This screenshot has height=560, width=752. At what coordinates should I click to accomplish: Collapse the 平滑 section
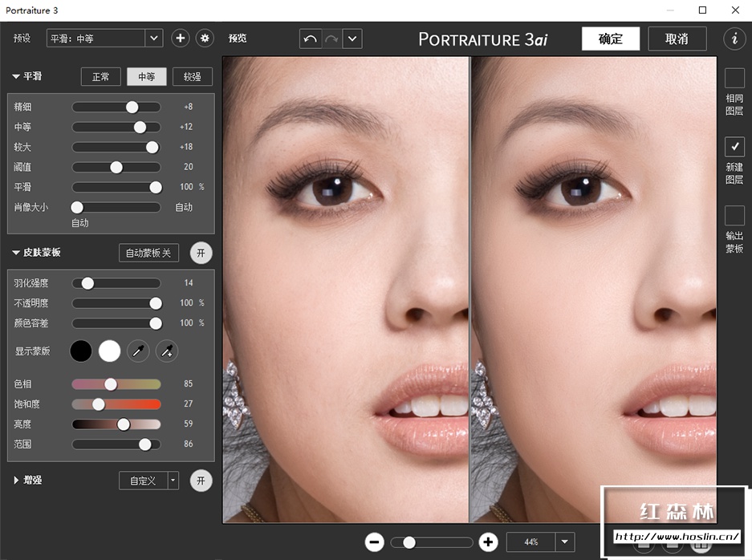tap(16, 76)
